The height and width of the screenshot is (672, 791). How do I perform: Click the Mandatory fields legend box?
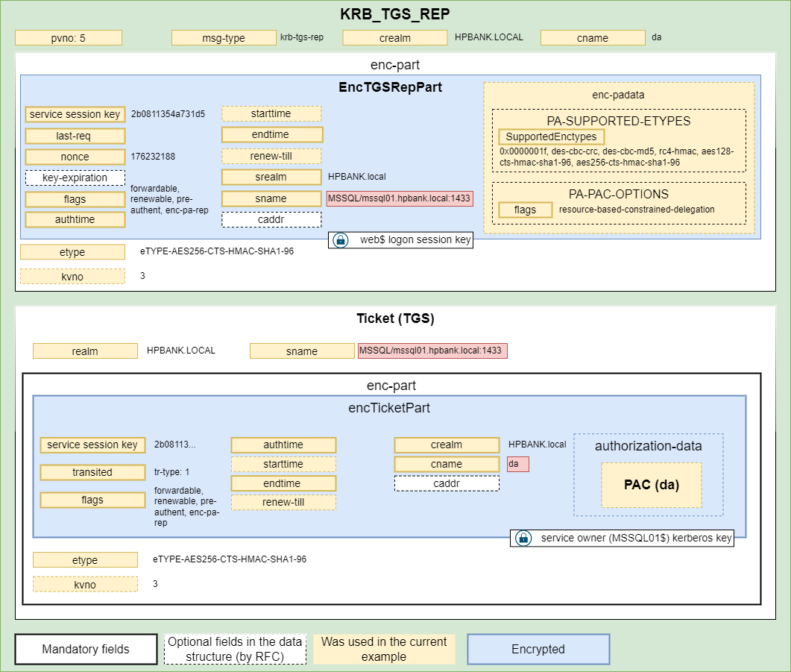point(86,649)
